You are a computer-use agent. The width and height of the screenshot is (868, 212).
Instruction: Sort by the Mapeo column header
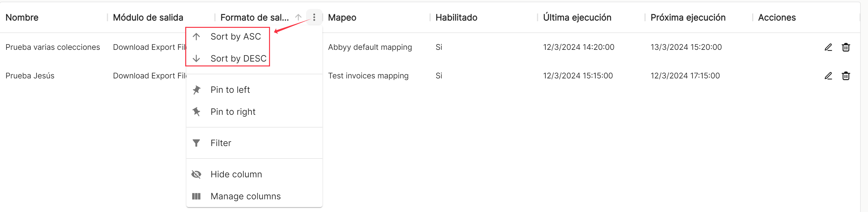(342, 18)
